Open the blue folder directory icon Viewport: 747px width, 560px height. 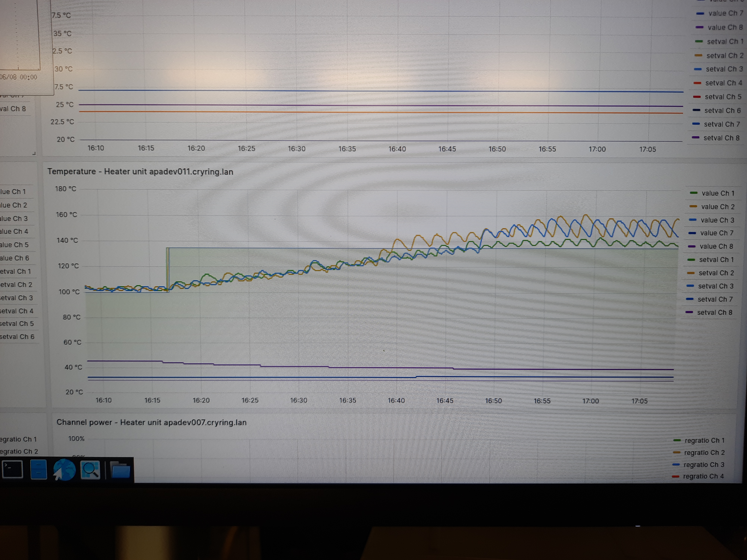[121, 470]
